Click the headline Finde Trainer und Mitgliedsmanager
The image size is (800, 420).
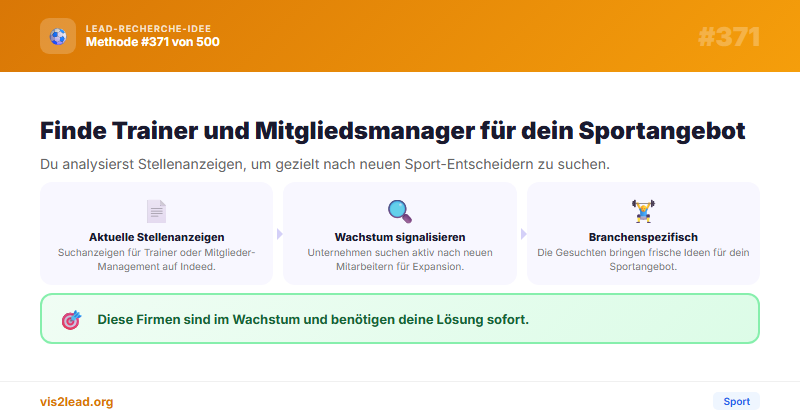point(392,131)
